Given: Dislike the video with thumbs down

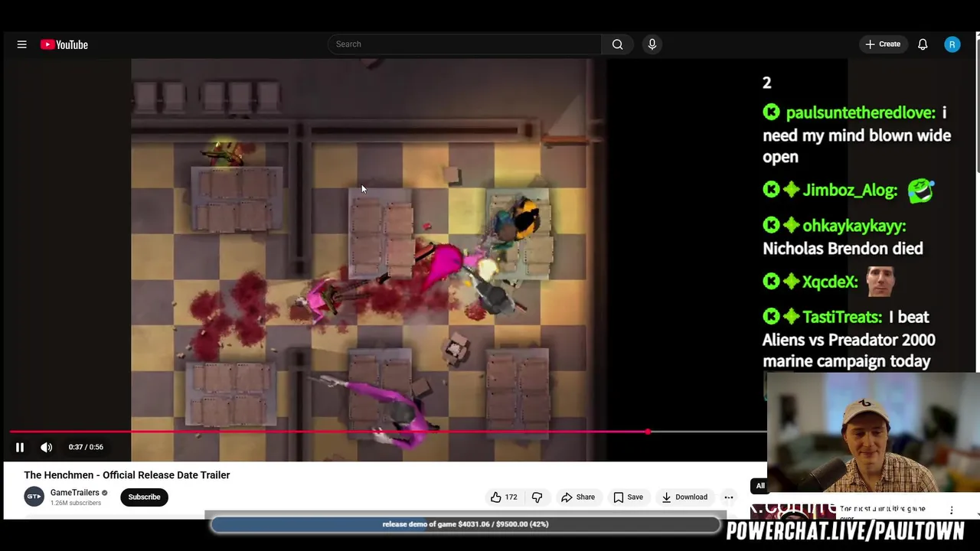Looking at the screenshot, I should point(537,497).
